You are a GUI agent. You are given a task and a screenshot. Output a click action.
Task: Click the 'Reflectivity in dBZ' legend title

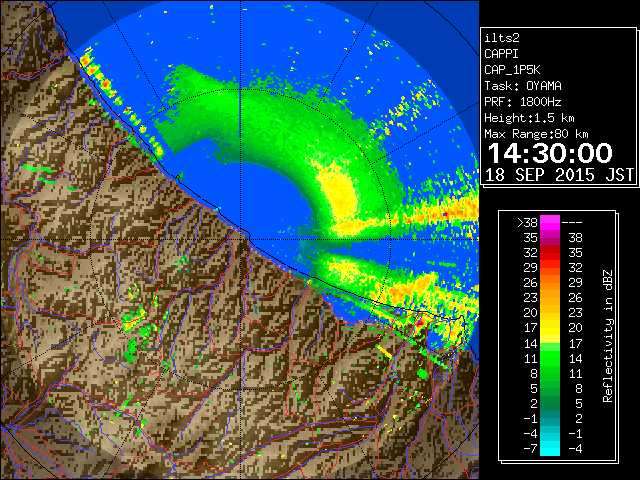coord(608,336)
